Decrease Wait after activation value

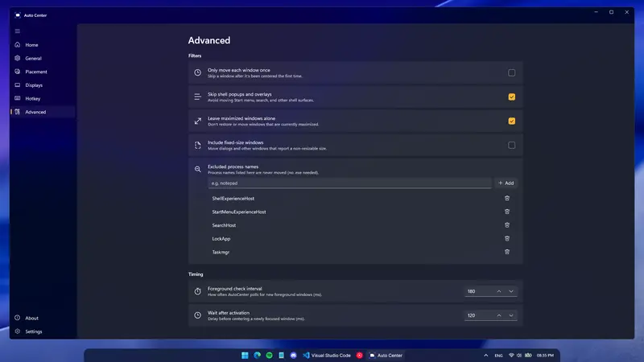pos(511,315)
